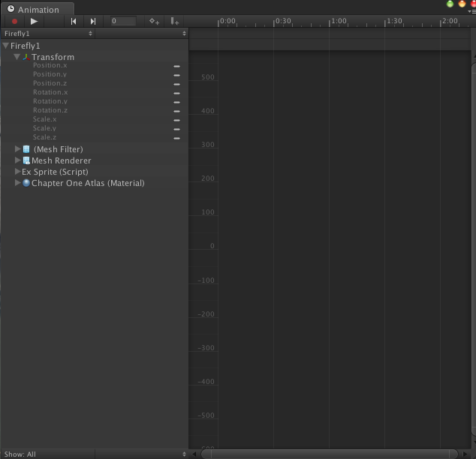Open the Firefly1 object dropdown
The height and width of the screenshot is (459, 476).
pos(48,33)
